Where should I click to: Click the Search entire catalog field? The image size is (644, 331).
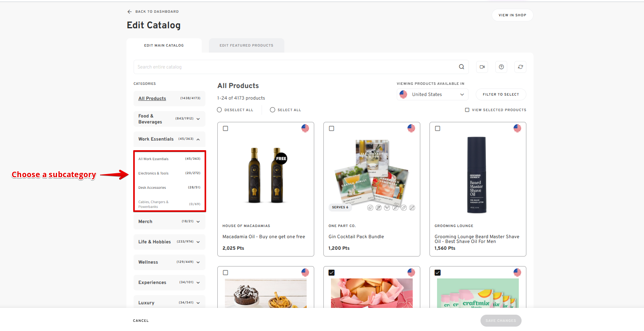pos(295,67)
